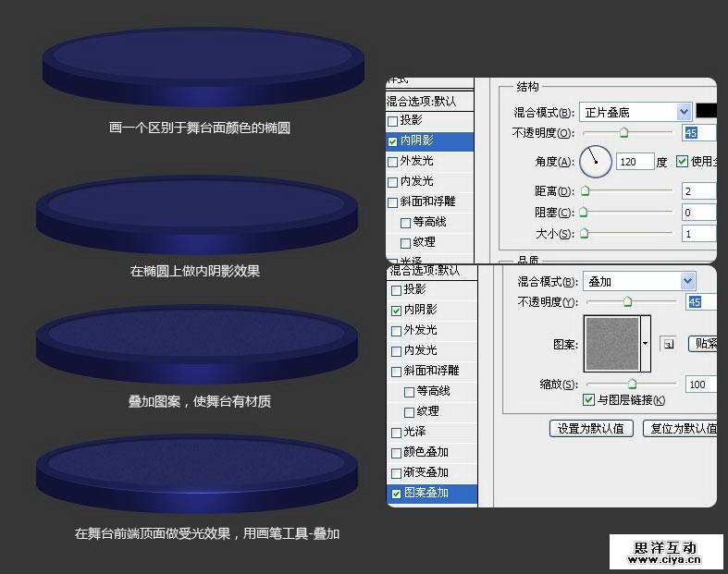Click the 贴紧原点 snap button next to the pattern
Viewport: 728px width, 574px height.
click(702, 343)
